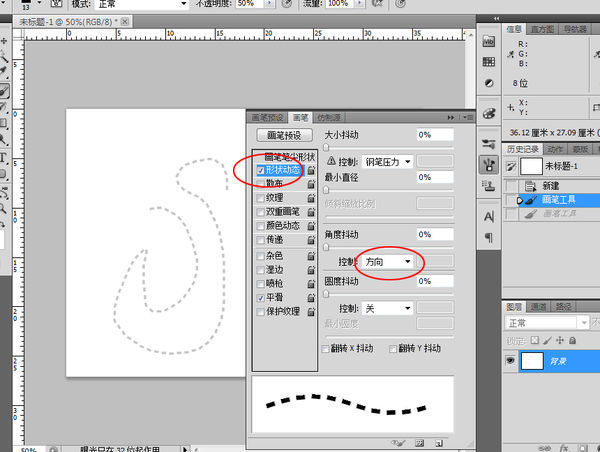Switch to the 导航器 tab
This screenshot has width=600, height=452.
click(x=575, y=29)
